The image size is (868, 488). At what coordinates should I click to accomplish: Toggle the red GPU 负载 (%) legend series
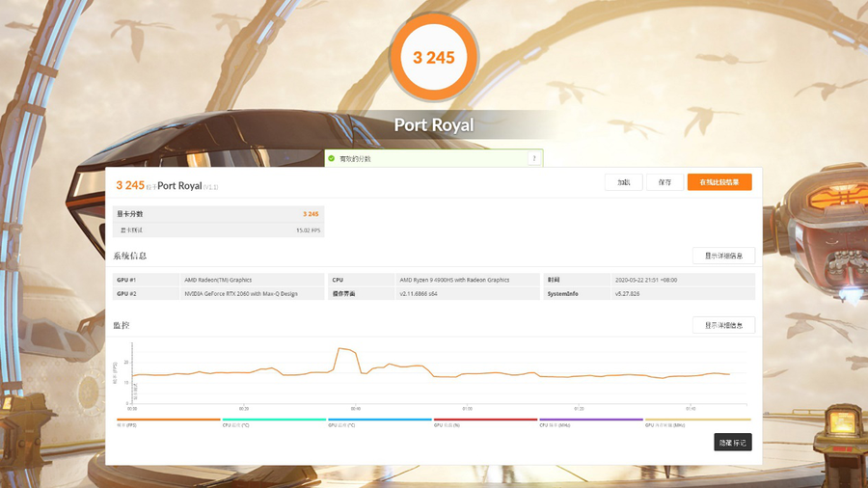(x=485, y=421)
